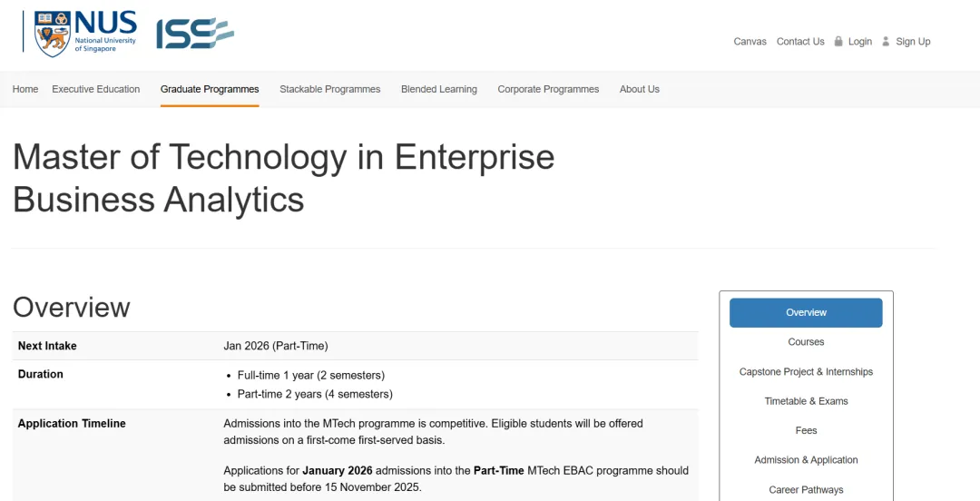Click the person icon beside Sign Up

[886, 41]
